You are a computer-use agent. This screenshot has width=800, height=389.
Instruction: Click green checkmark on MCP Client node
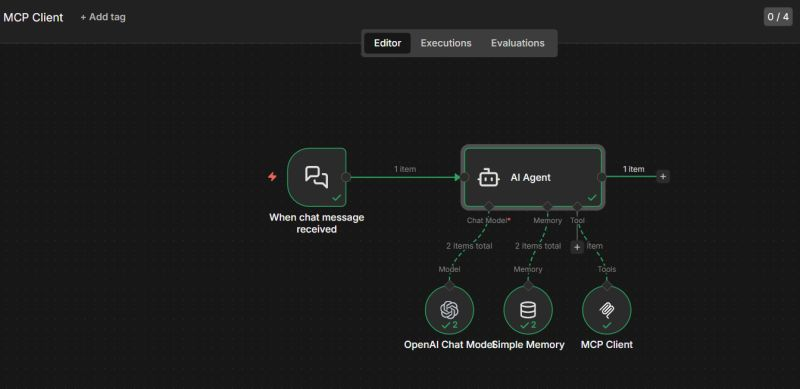(x=607, y=325)
